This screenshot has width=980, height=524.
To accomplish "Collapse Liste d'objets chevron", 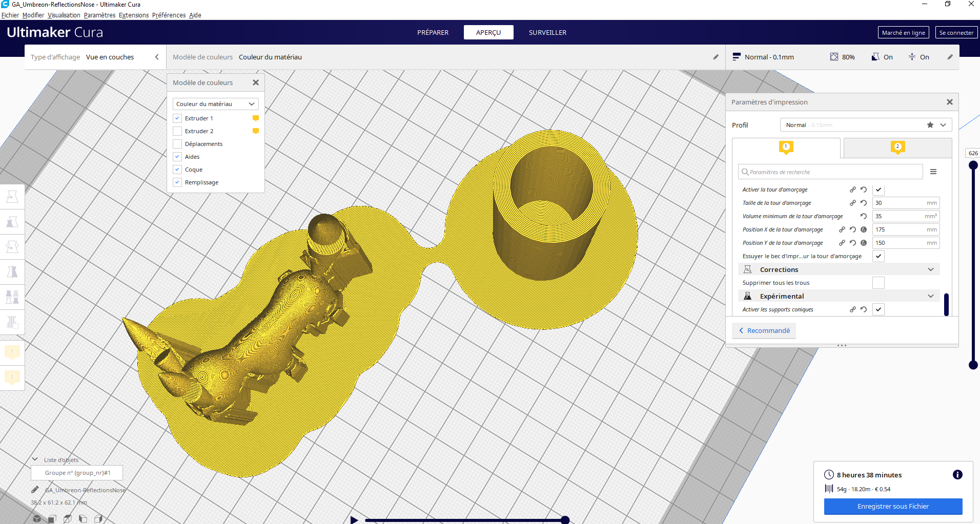I will click(x=35, y=459).
